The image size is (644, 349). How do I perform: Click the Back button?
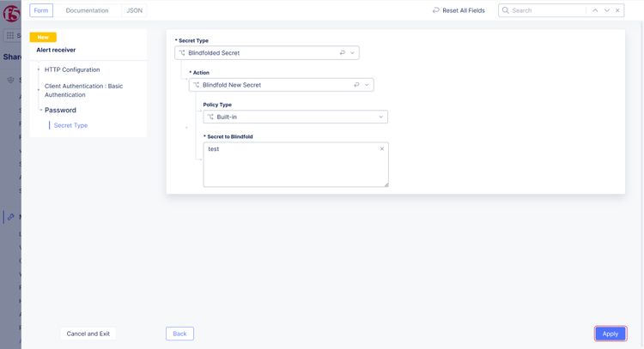(x=179, y=334)
